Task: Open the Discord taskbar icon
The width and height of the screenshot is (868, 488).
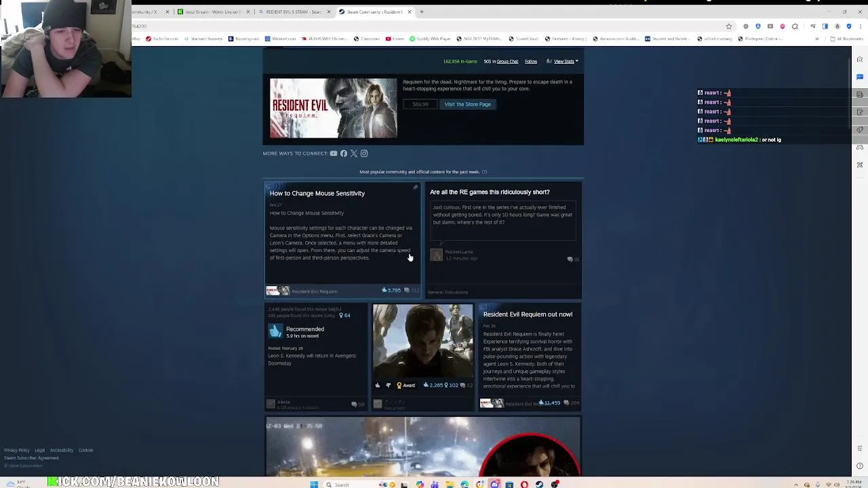Action: [495, 484]
